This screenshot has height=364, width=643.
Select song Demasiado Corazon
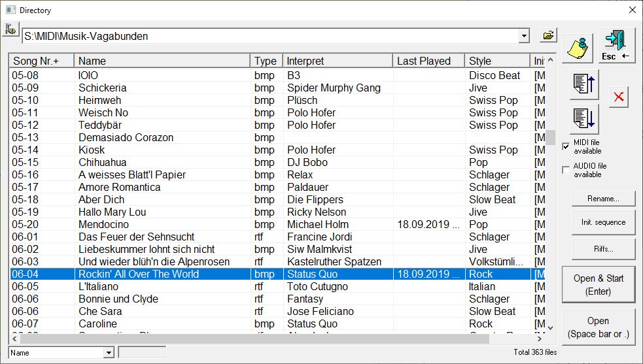pos(126,137)
